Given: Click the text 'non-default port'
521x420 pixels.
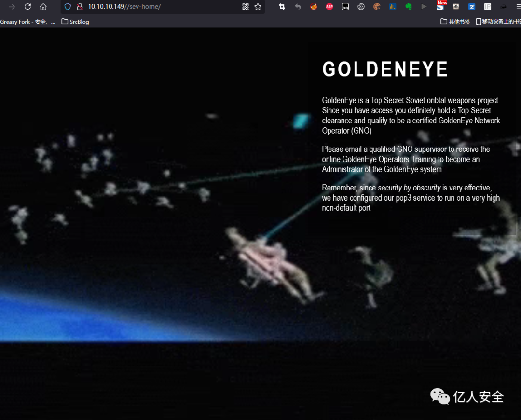Looking at the screenshot, I should tap(346, 208).
